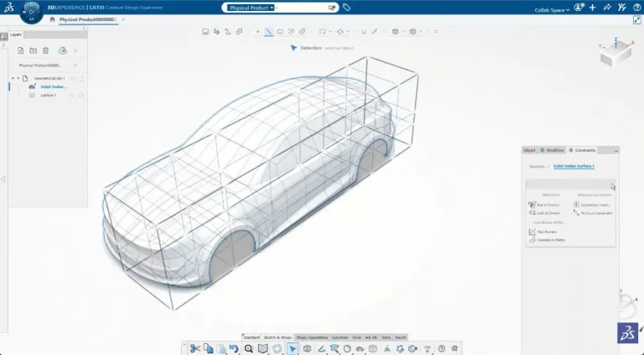The image size is (644, 355).
Task: Switch to the View tab
Action: (x=356, y=337)
